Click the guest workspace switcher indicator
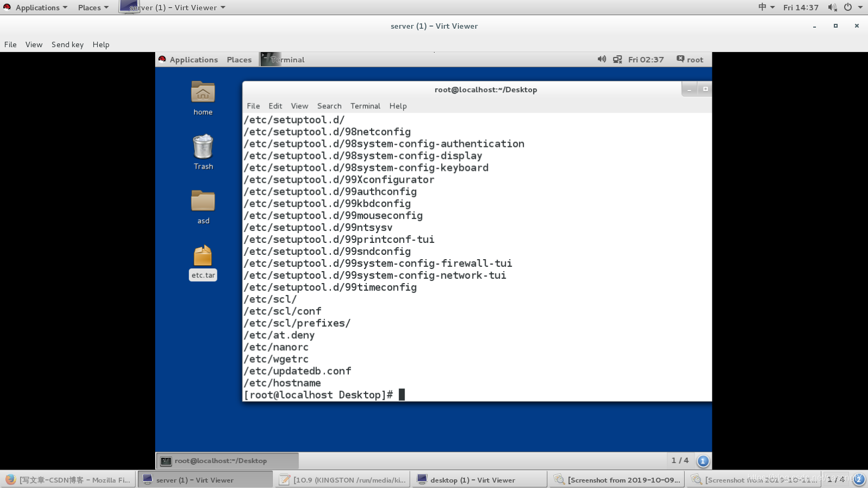This screenshot has height=488, width=868. click(703, 461)
